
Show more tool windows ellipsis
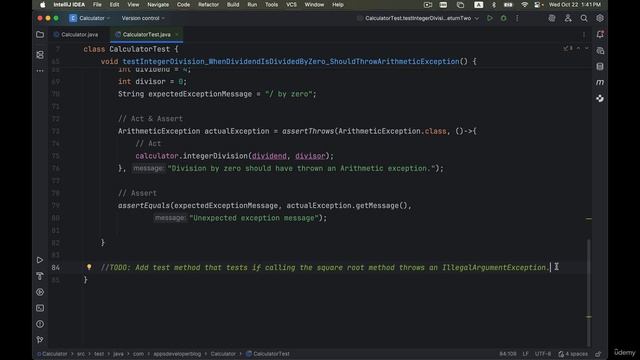tap(40, 71)
